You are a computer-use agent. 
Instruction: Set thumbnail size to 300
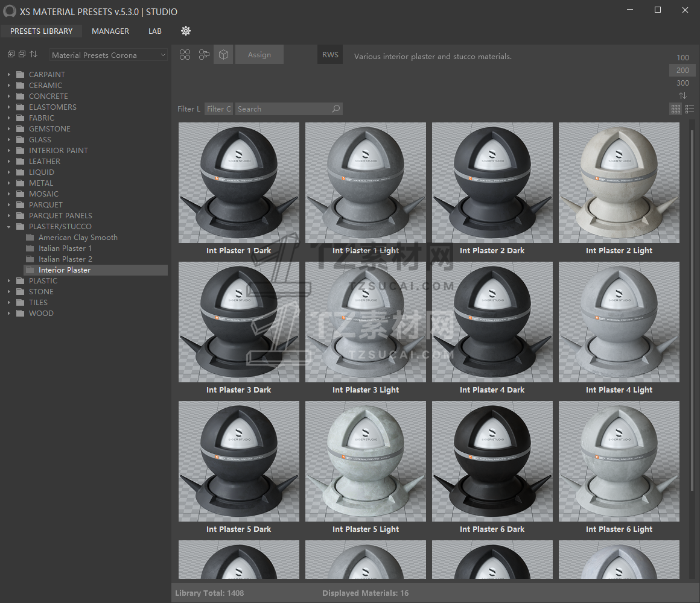tap(682, 83)
